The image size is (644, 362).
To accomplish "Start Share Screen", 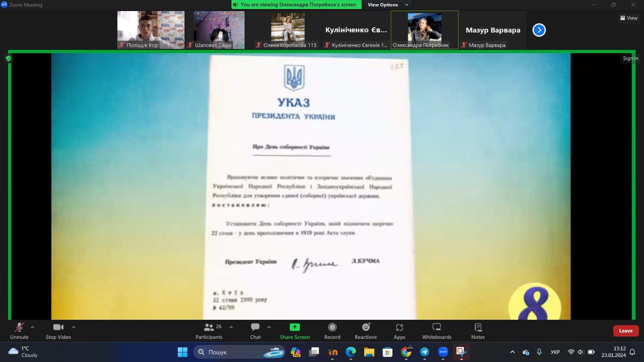I will click(x=295, y=331).
